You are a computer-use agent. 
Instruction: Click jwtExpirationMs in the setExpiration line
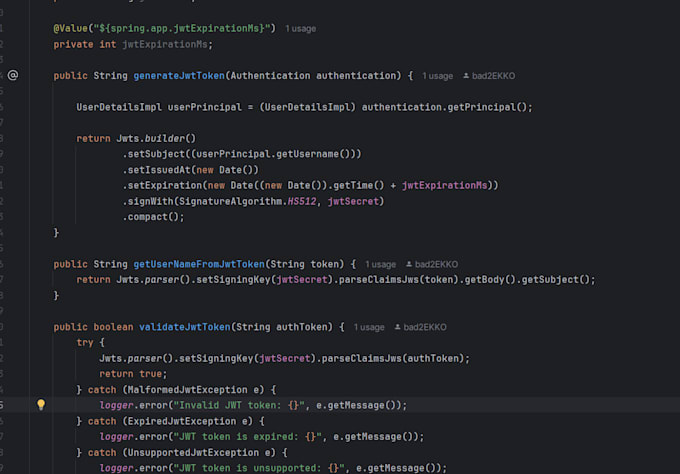coord(445,186)
